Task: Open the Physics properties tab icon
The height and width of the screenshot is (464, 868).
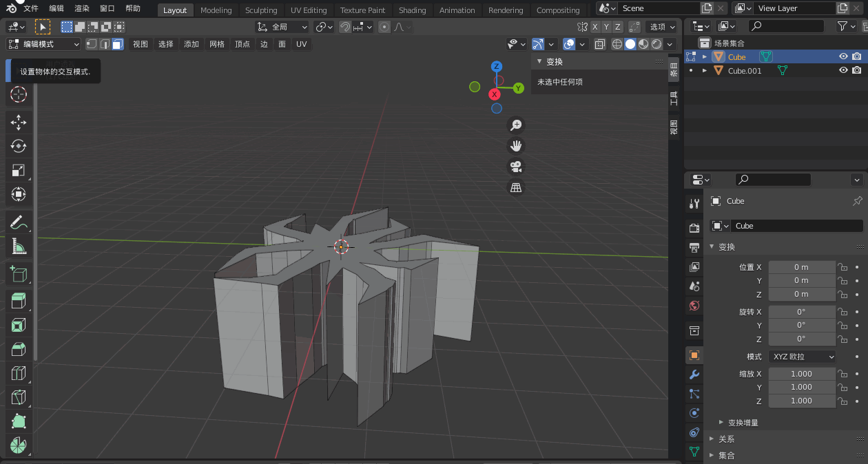Action: coord(694,413)
